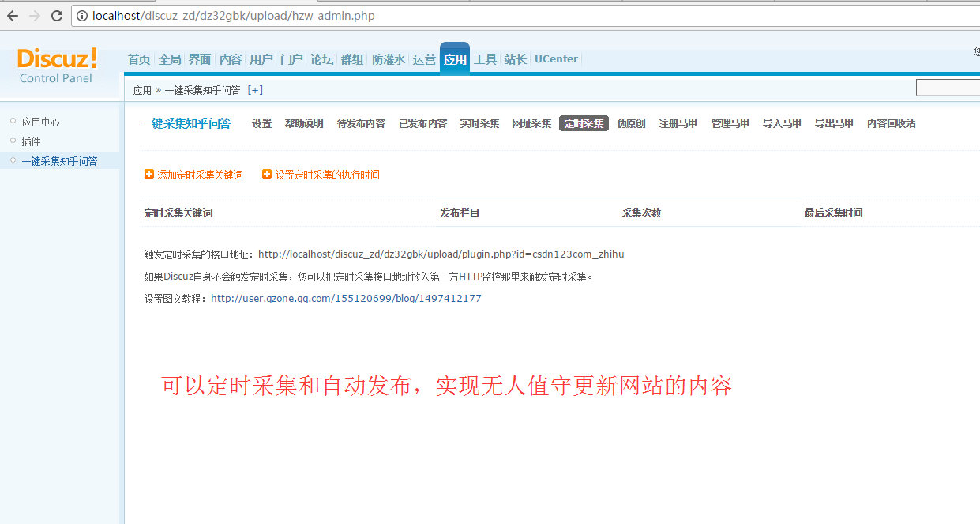980x524 pixels.
Task: Click the [+] add shortcut next to the breadcrumb
Action: [x=255, y=90]
